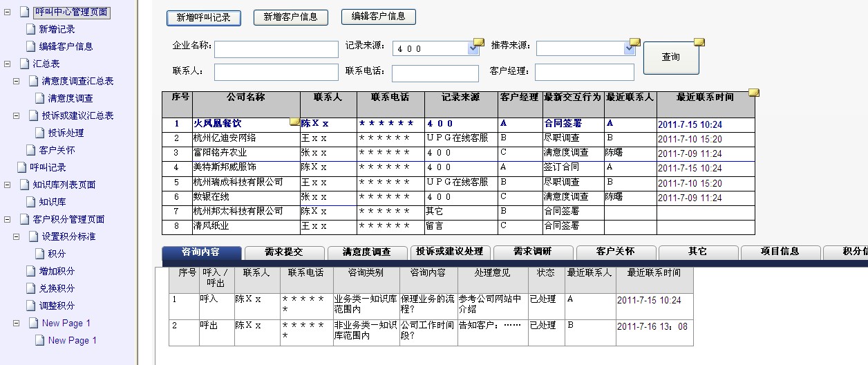Switch to the 满意度调查 tab
Screen dimensions: 868x365
[x=366, y=252]
